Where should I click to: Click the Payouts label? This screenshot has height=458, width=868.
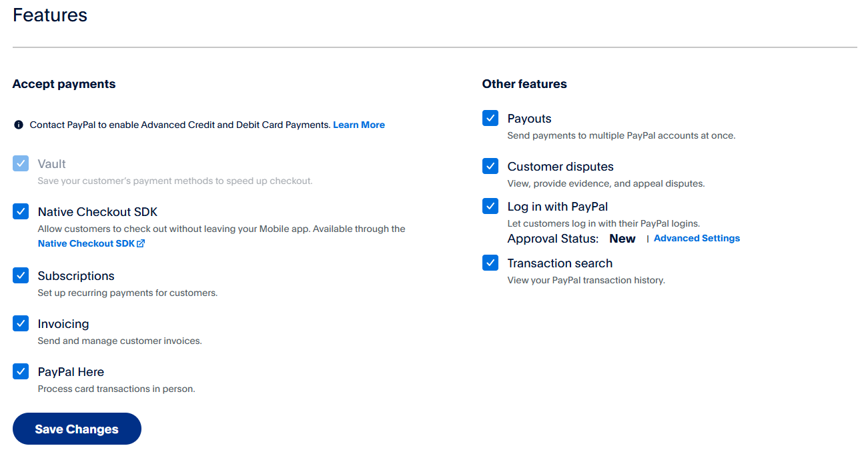(x=530, y=119)
